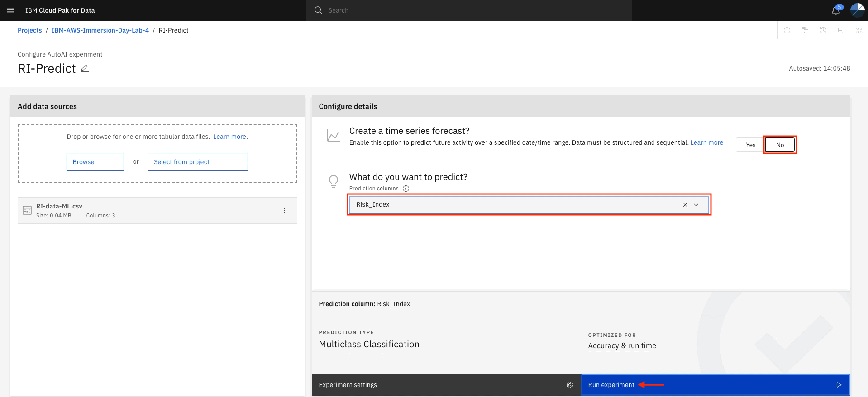Open the comments icon
The image size is (868, 397).
(x=841, y=30)
